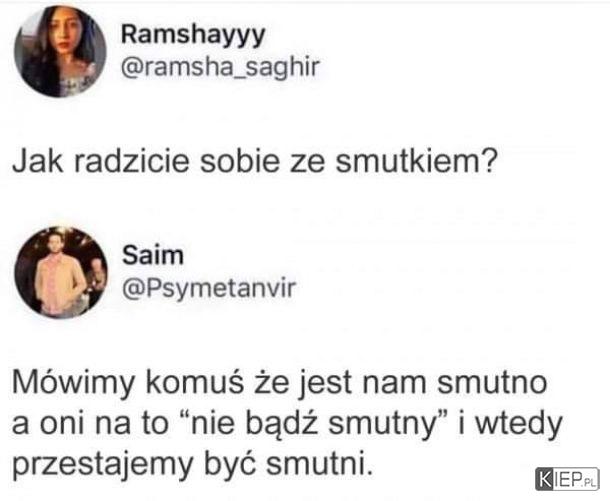610x501 pixels.
Task: Click the Saim display name
Action: click(x=152, y=255)
